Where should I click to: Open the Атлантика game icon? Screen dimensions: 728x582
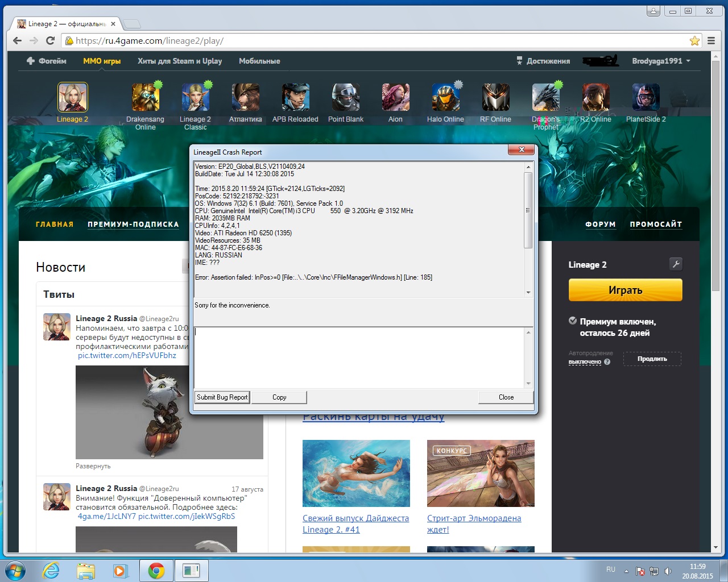click(246, 97)
